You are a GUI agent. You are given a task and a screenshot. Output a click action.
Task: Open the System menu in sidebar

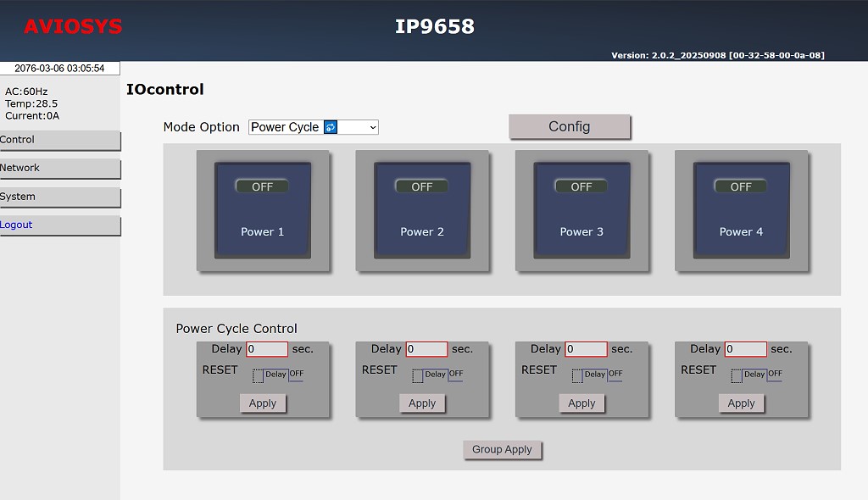tap(59, 197)
